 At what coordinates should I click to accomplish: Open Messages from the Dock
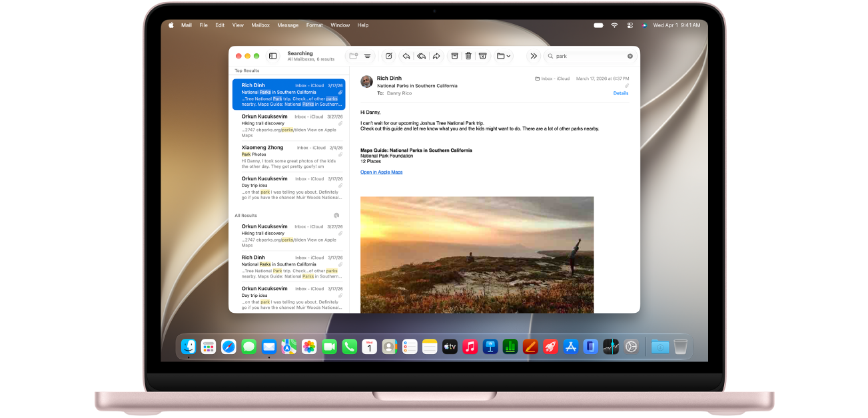click(248, 347)
